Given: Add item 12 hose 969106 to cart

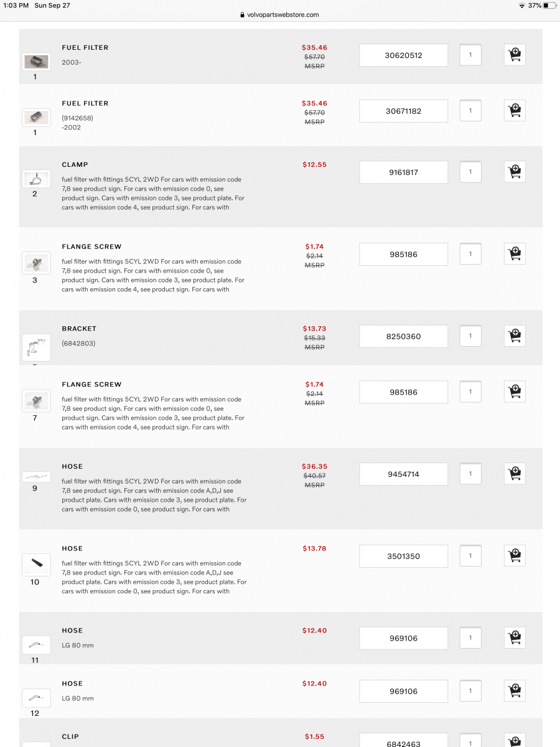Looking at the screenshot, I should (514, 691).
